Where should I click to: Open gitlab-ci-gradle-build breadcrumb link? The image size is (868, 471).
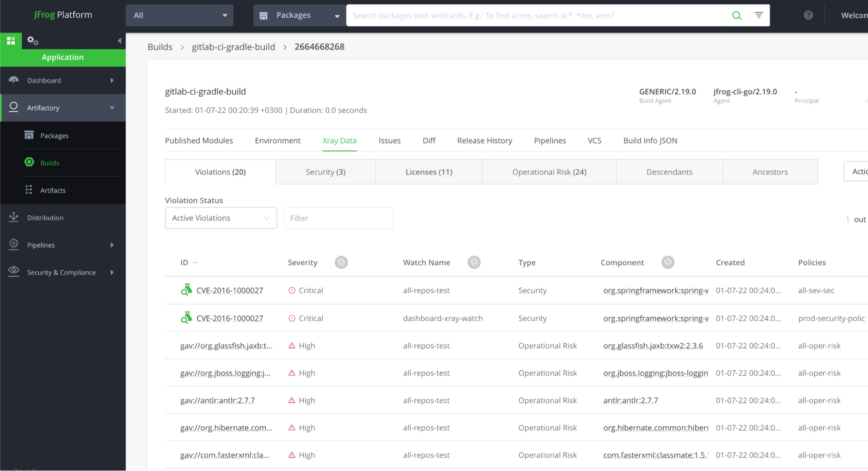click(x=233, y=47)
